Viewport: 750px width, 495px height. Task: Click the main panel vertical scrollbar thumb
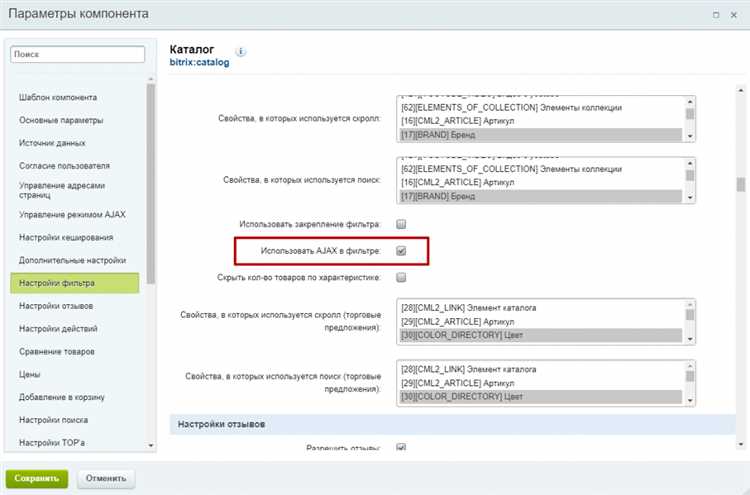tap(740, 184)
